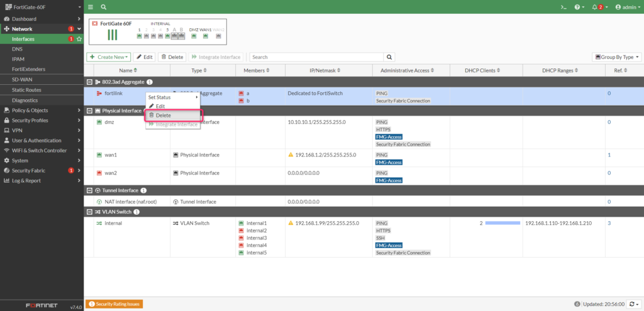
Task: Click the Security Rating Issues button
Action: pos(114,304)
